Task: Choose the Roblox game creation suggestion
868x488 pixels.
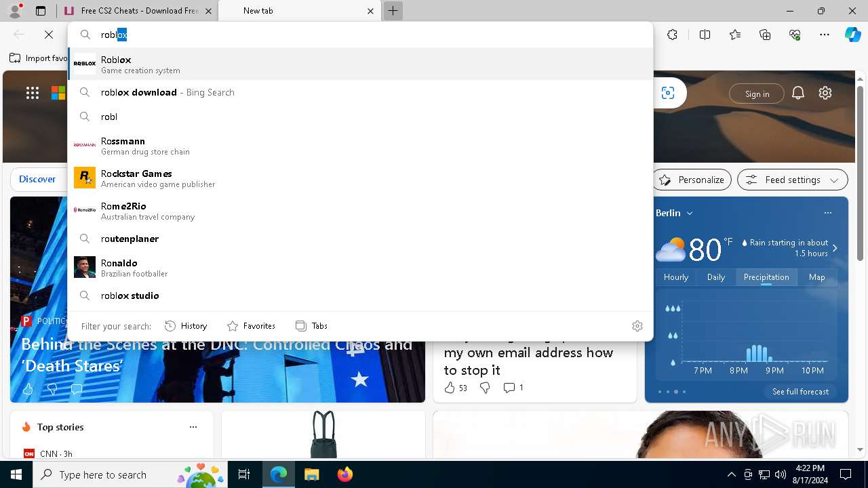Action: click(360, 64)
